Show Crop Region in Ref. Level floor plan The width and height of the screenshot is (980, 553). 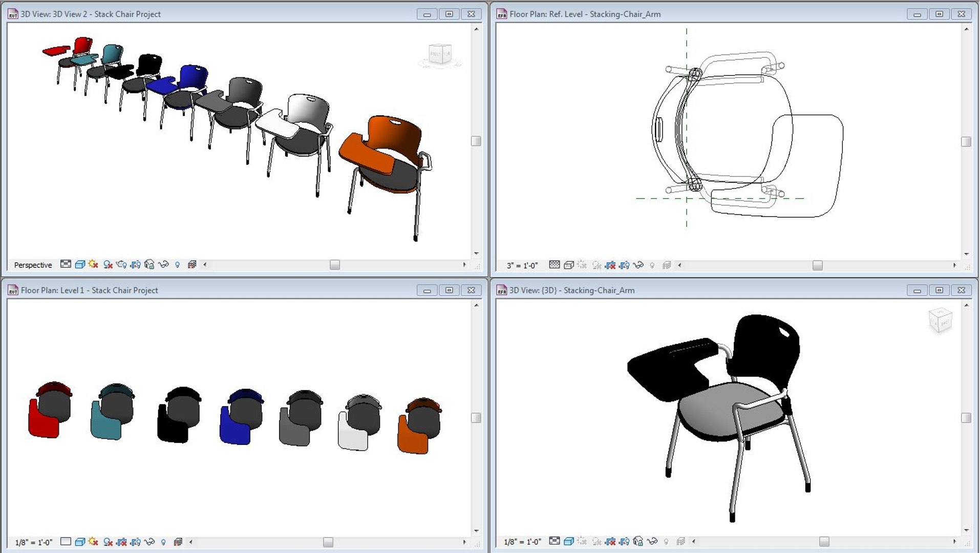(624, 265)
